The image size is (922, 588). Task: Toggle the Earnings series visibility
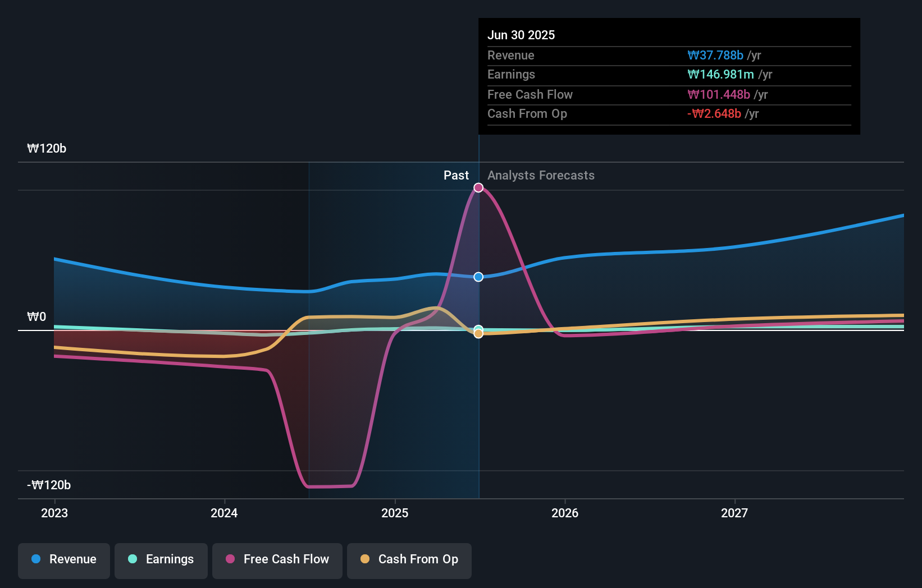point(161,559)
